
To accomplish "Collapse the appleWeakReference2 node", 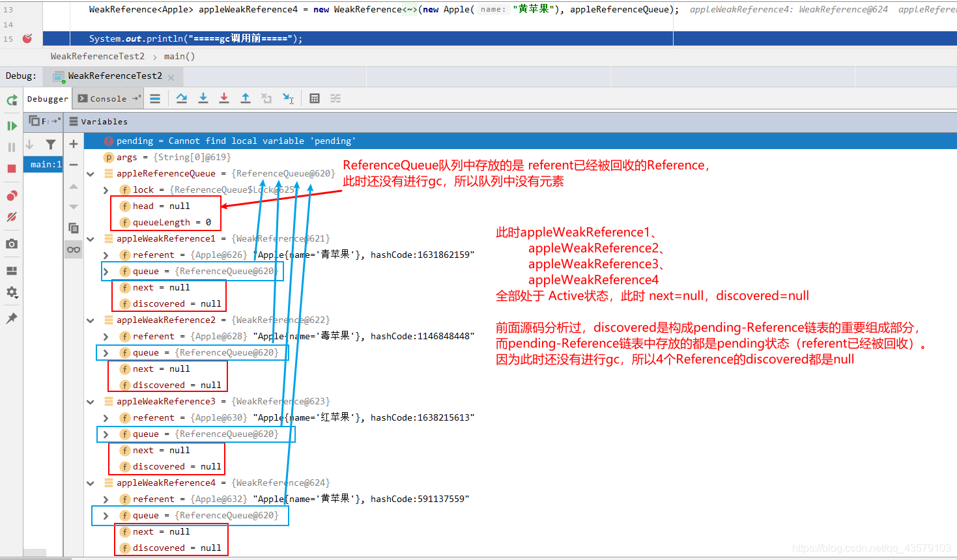I will point(91,320).
